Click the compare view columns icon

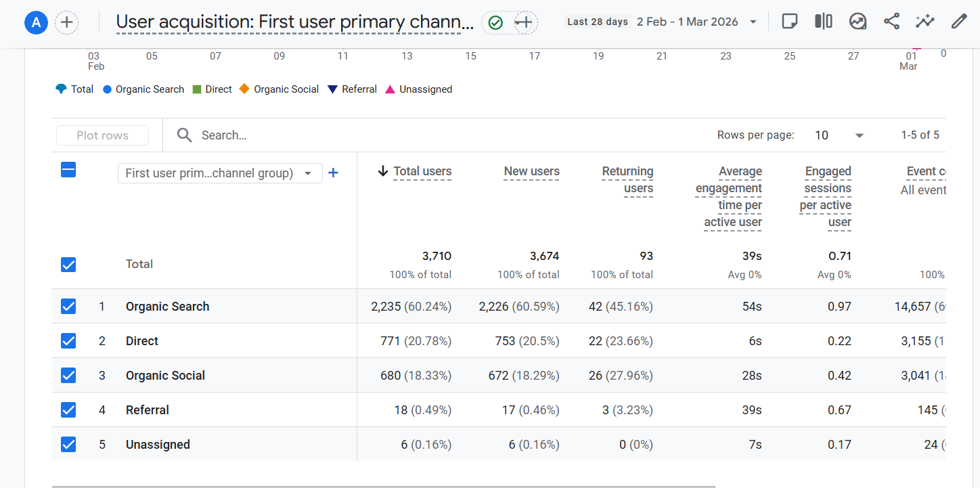(824, 22)
